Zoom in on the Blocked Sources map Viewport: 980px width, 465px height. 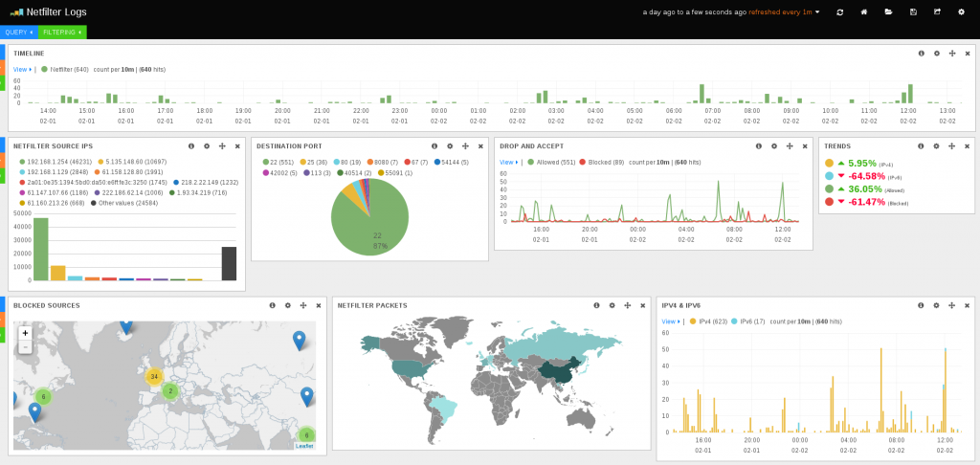[25, 333]
